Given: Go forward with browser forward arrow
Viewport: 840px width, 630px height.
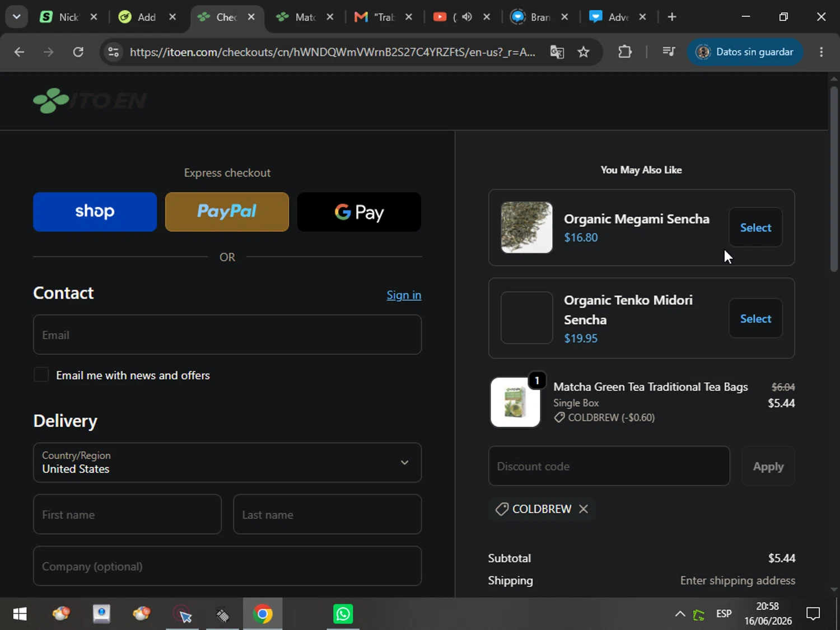Looking at the screenshot, I should [x=49, y=52].
